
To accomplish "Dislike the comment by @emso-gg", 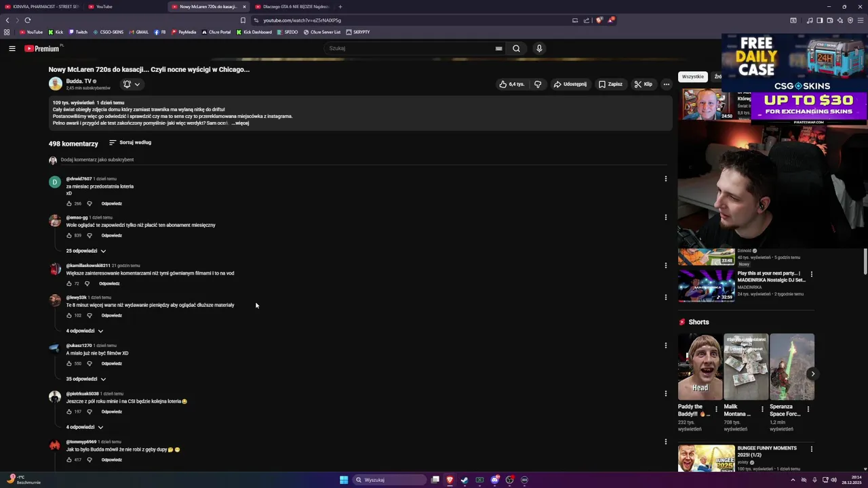I will (x=89, y=235).
